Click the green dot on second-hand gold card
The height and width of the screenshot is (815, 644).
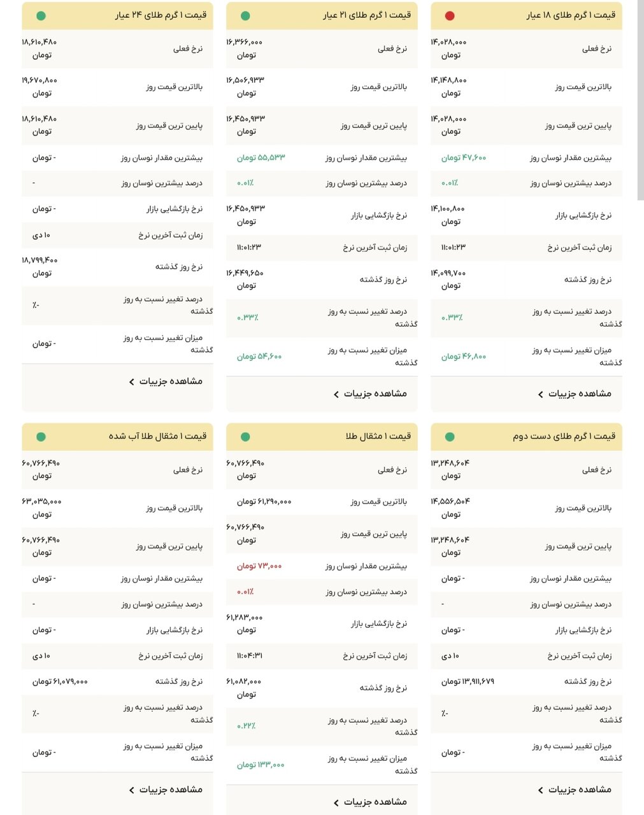pyautogui.click(x=450, y=436)
